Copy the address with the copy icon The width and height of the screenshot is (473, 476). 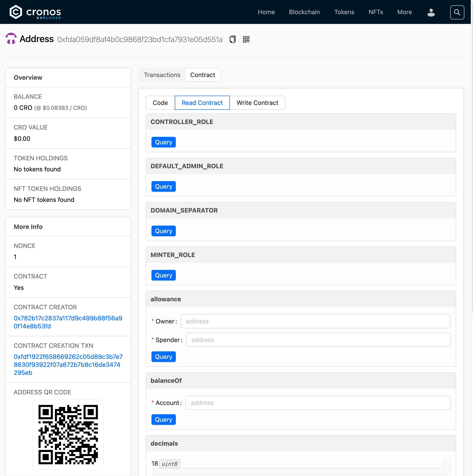tap(233, 39)
